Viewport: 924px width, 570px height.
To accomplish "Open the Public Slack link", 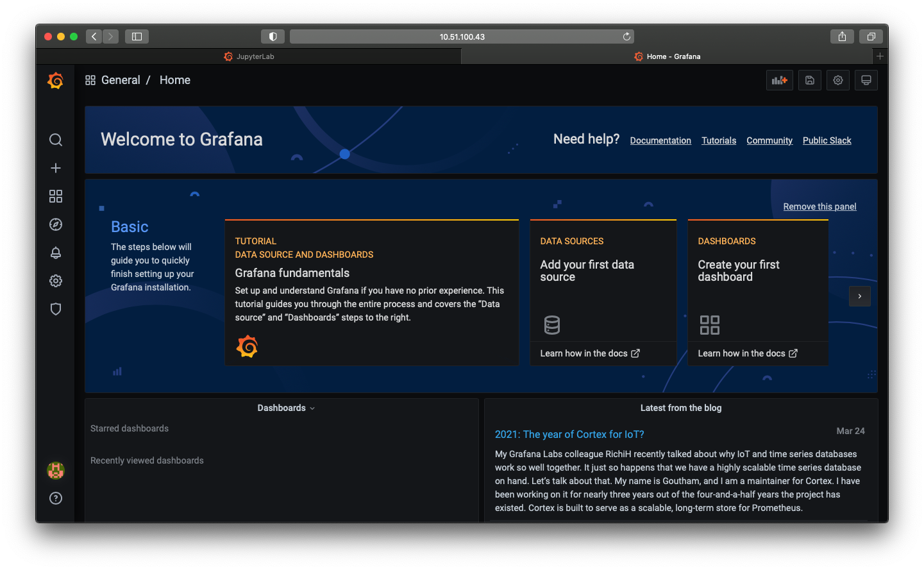I will [827, 140].
